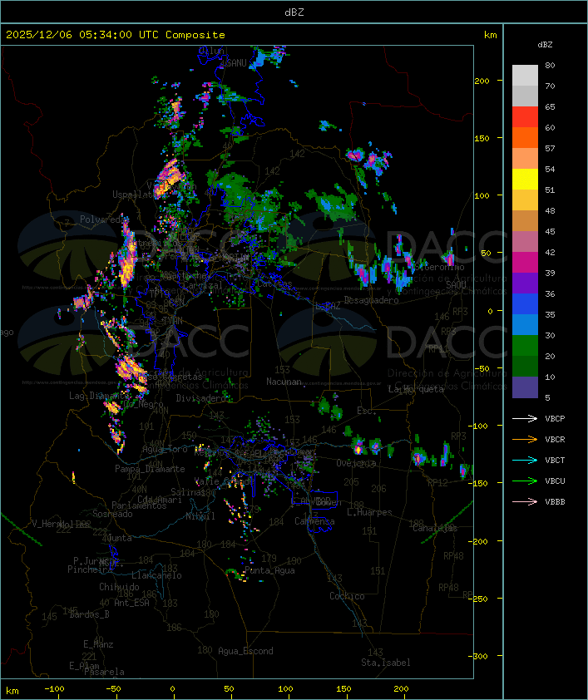The height and width of the screenshot is (700, 588).
Task: Click the Cochico map label
Action: click(347, 596)
